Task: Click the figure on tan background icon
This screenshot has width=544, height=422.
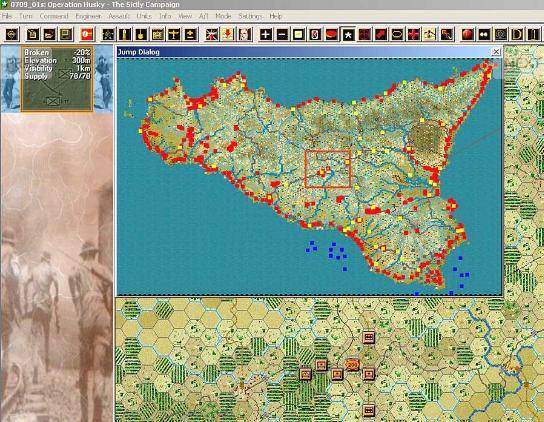Action: point(430,34)
